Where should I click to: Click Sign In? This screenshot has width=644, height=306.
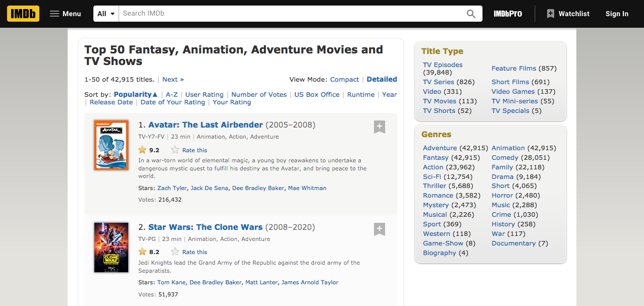[617, 14]
